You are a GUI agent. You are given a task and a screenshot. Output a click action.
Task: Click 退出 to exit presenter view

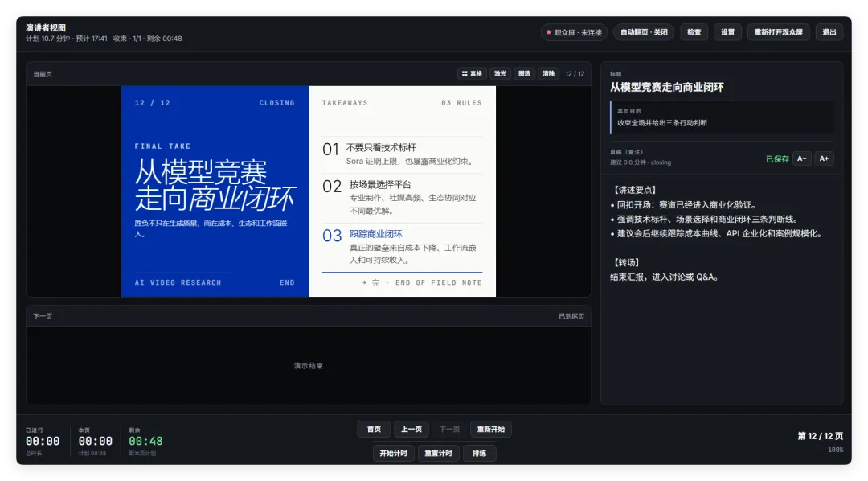pyautogui.click(x=829, y=32)
